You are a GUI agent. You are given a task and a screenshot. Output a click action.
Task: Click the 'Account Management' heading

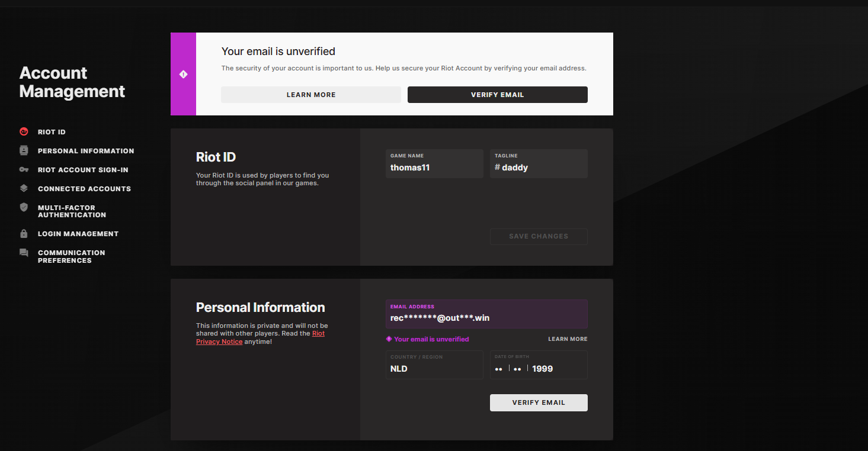coord(72,82)
